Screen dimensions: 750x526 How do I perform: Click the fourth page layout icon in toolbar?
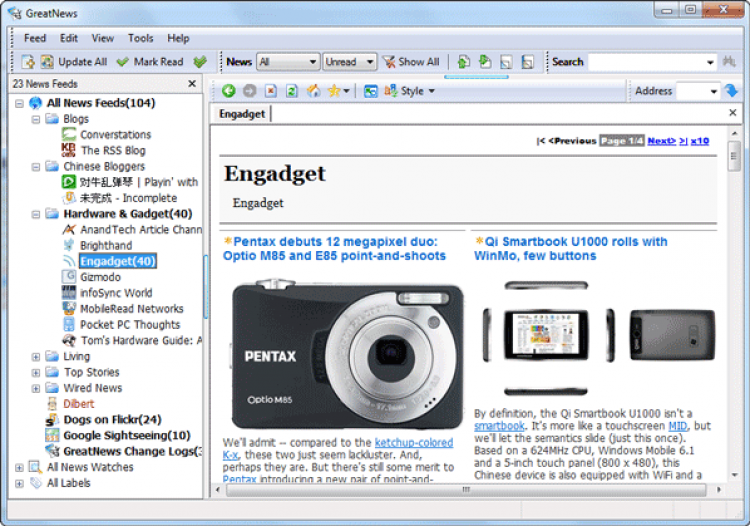[527, 62]
